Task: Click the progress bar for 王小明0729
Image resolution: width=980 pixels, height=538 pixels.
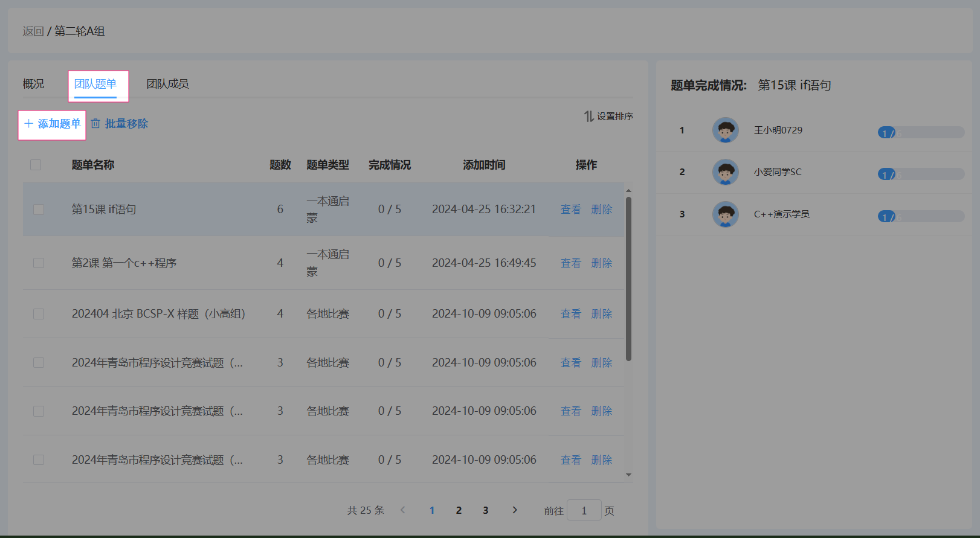Action: pyautogui.click(x=921, y=133)
